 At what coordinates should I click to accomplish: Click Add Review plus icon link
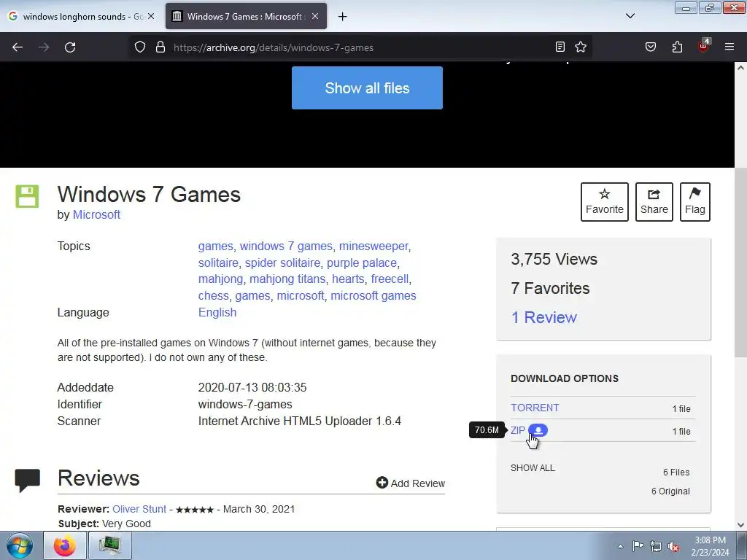coord(410,483)
